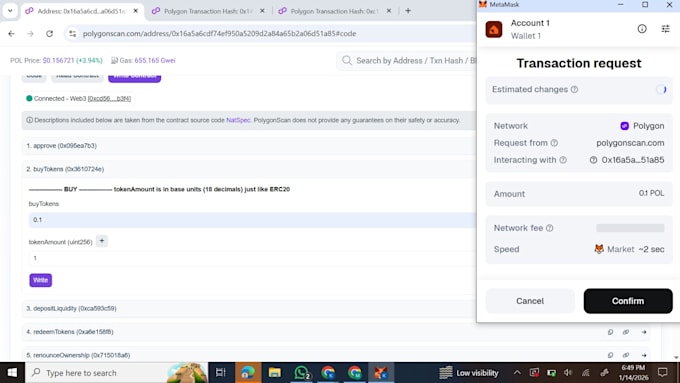
Task: Focus the tokenAmount (uint256) input field
Action: click(x=252, y=258)
